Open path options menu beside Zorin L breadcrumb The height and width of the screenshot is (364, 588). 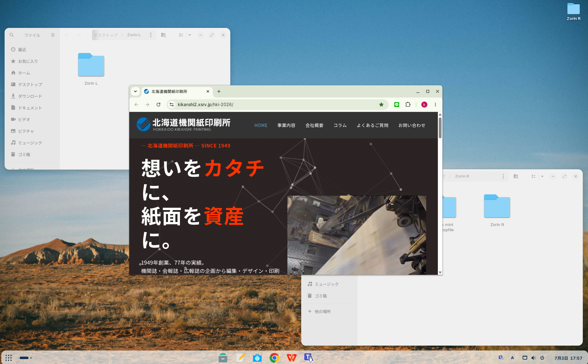click(151, 35)
